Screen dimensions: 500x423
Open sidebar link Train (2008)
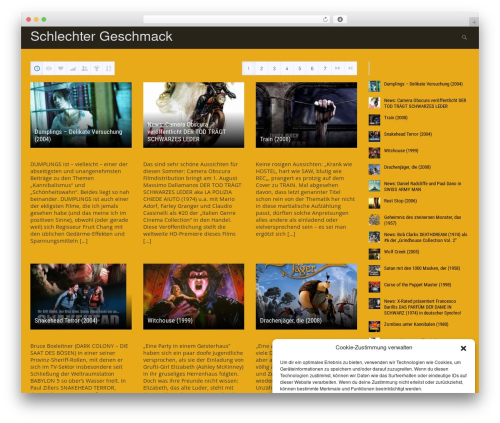coord(396,118)
